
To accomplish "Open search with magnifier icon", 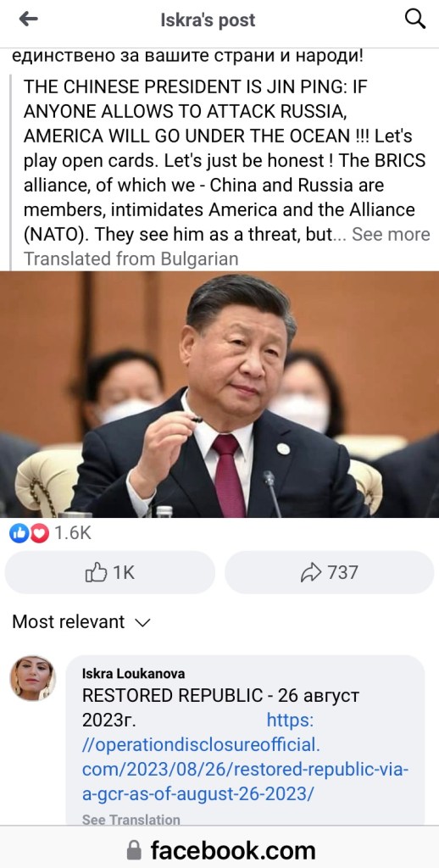I will coord(415,19).
